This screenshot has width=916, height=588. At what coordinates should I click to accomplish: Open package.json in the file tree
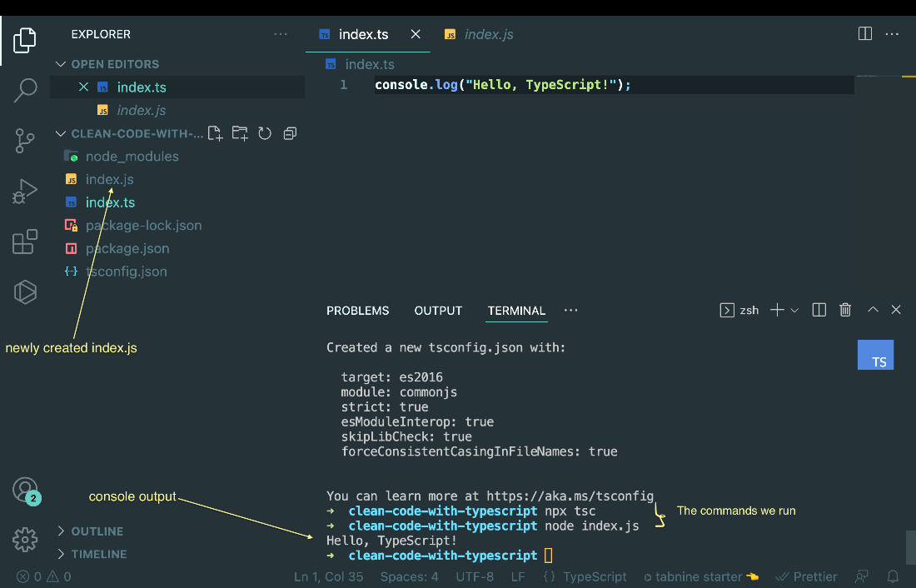pyautogui.click(x=127, y=248)
